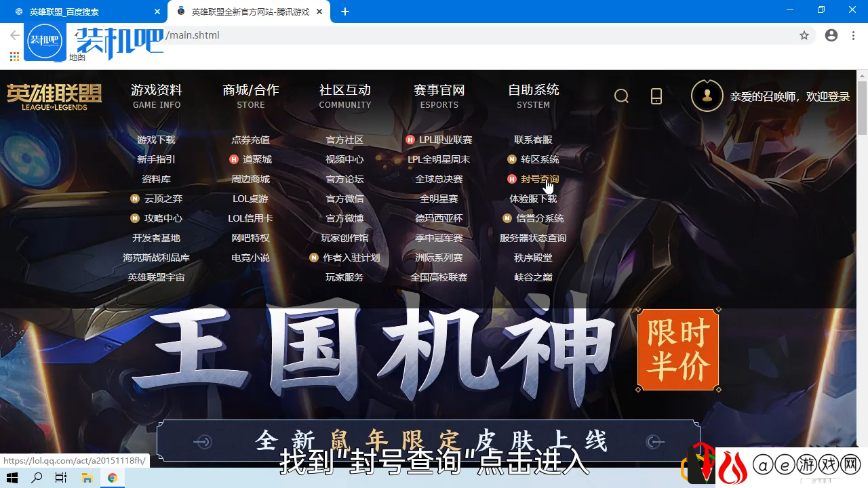
Task: Open 官方论坛
Action: point(345,179)
